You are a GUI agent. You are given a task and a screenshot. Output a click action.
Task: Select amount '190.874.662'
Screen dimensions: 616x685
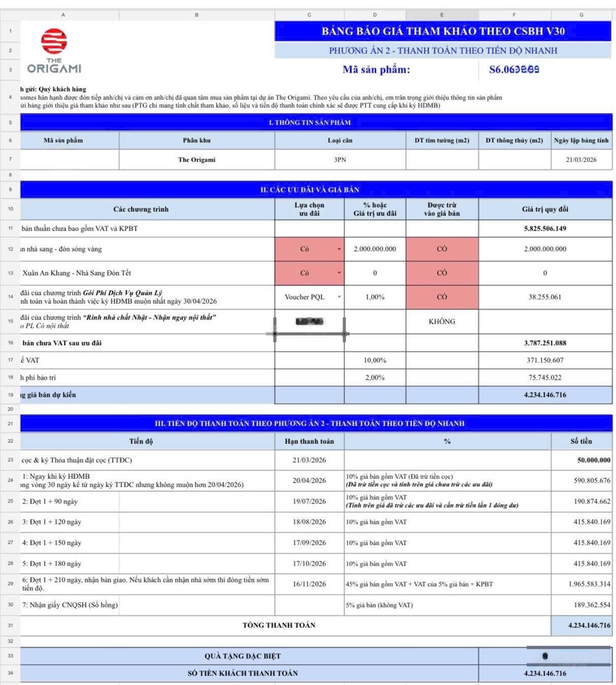click(x=581, y=501)
